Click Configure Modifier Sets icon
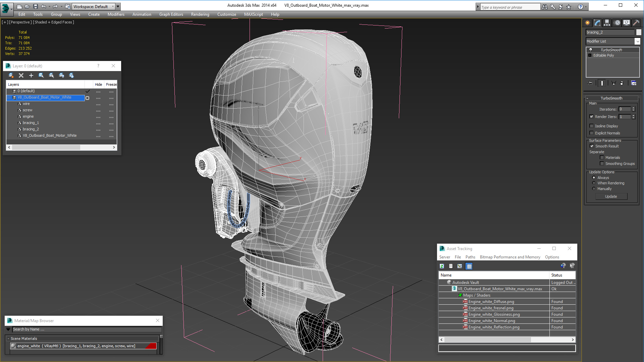644x362 pixels. (x=634, y=83)
